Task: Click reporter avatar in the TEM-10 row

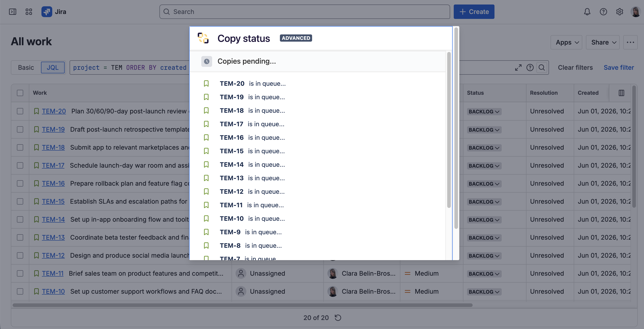Action: point(333,291)
